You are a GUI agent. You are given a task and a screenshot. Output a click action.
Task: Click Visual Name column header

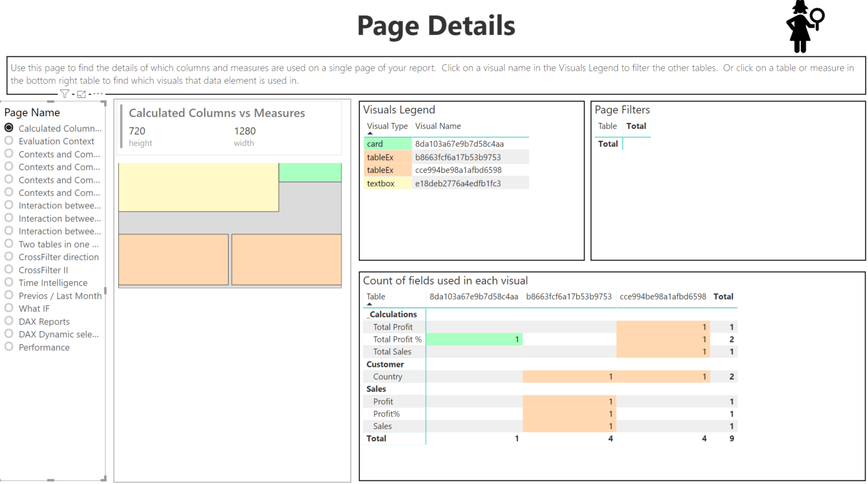click(438, 126)
